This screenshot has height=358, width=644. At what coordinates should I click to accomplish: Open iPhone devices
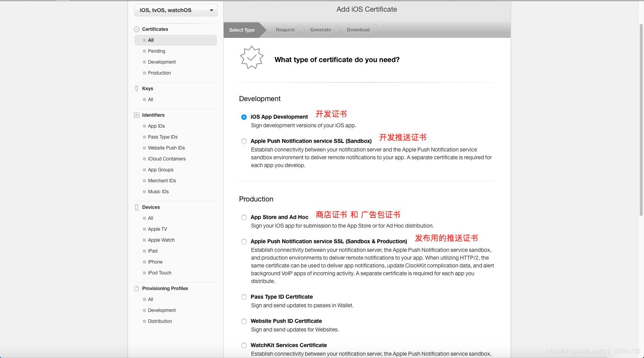pos(155,262)
